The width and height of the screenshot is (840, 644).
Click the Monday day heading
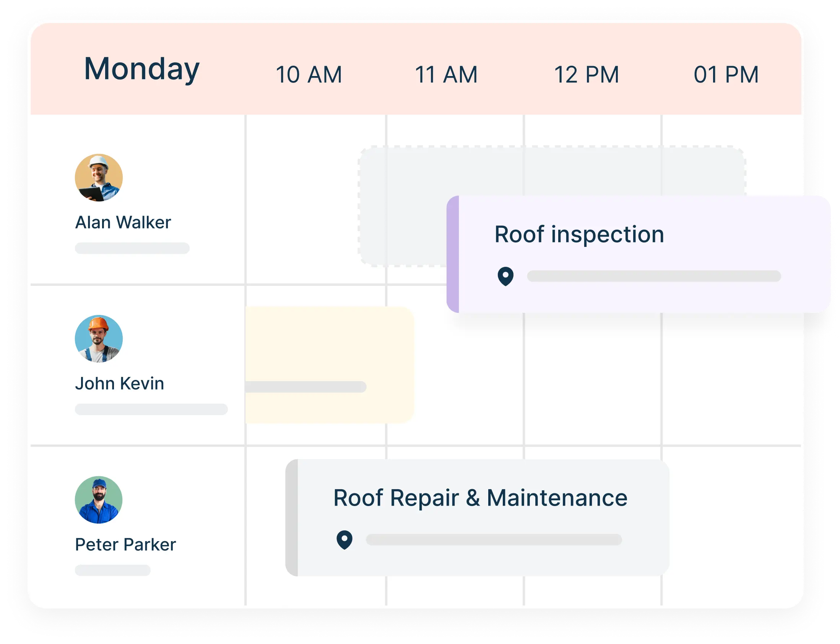[142, 69]
